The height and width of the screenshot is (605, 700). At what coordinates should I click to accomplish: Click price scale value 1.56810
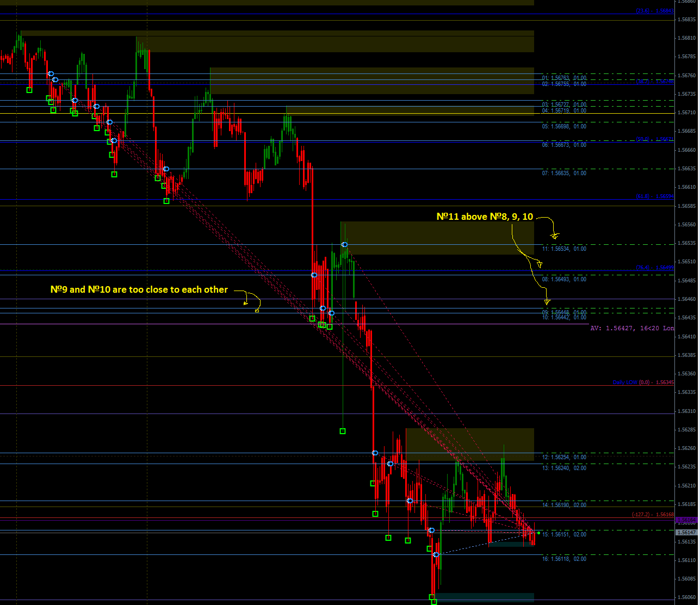click(687, 38)
